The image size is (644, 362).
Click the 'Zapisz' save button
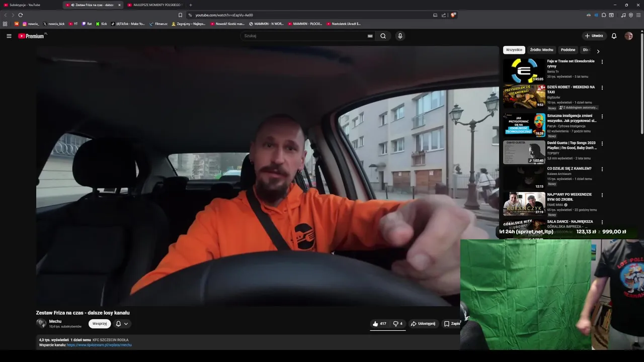tap(451, 324)
